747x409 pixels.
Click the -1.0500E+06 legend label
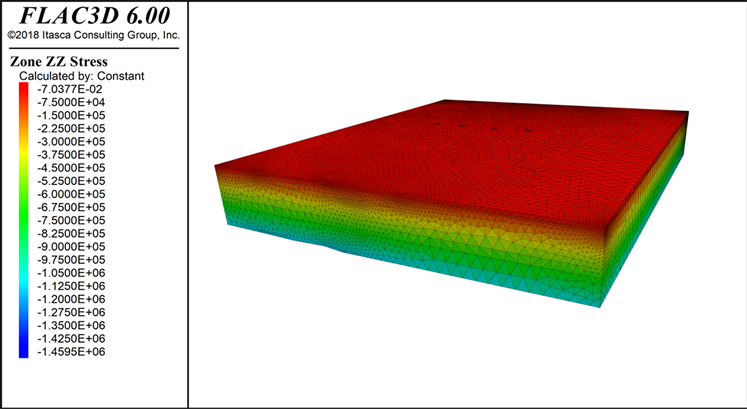71,273
